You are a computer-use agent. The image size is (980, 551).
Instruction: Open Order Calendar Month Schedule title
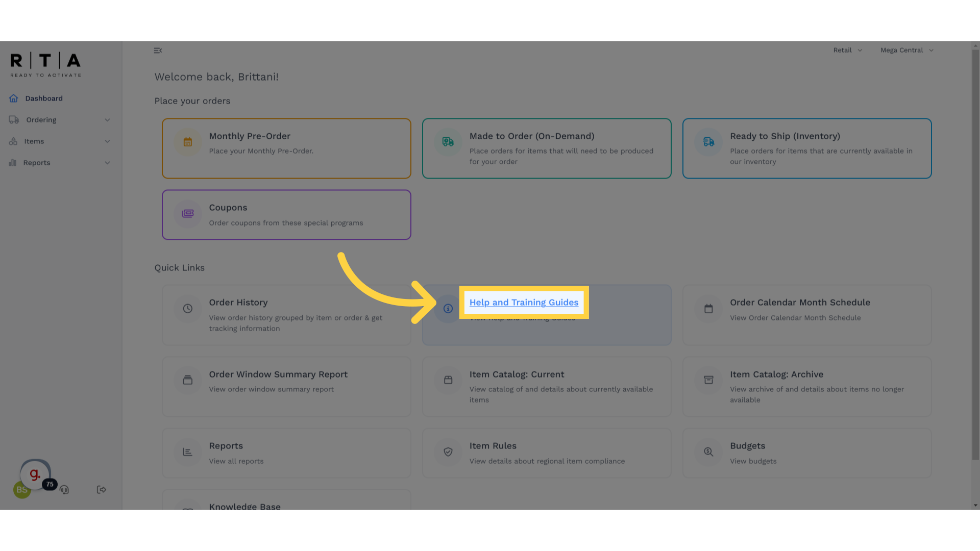click(800, 303)
